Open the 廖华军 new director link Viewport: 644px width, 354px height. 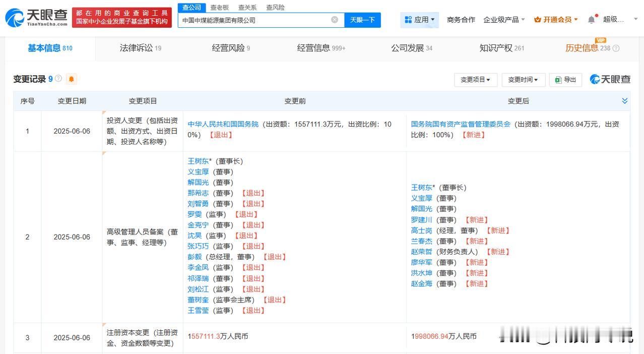(x=421, y=262)
